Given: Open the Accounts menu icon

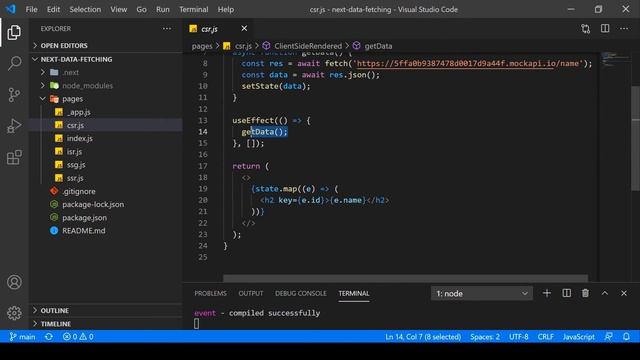Looking at the screenshot, I should tap(14, 282).
